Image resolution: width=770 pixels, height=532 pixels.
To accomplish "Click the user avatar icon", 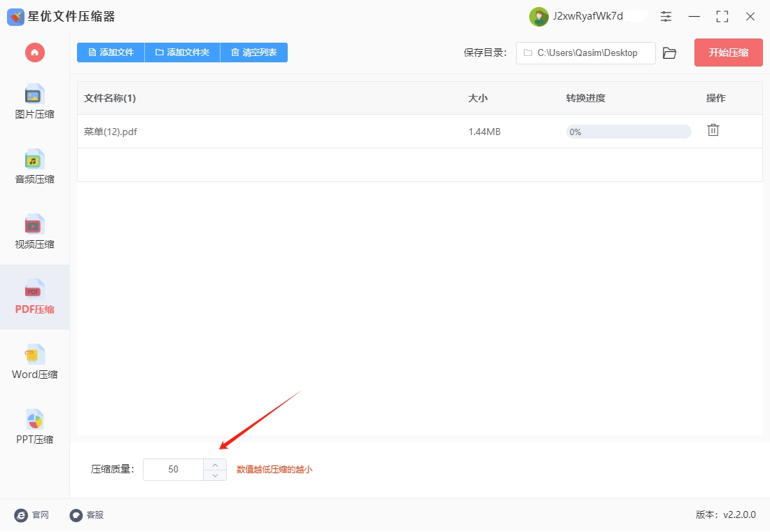I will point(539,17).
